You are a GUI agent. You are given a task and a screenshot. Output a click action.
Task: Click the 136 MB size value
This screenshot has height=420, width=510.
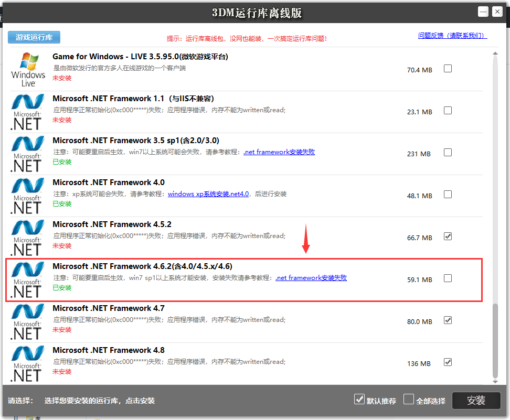(x=419, y=363)
